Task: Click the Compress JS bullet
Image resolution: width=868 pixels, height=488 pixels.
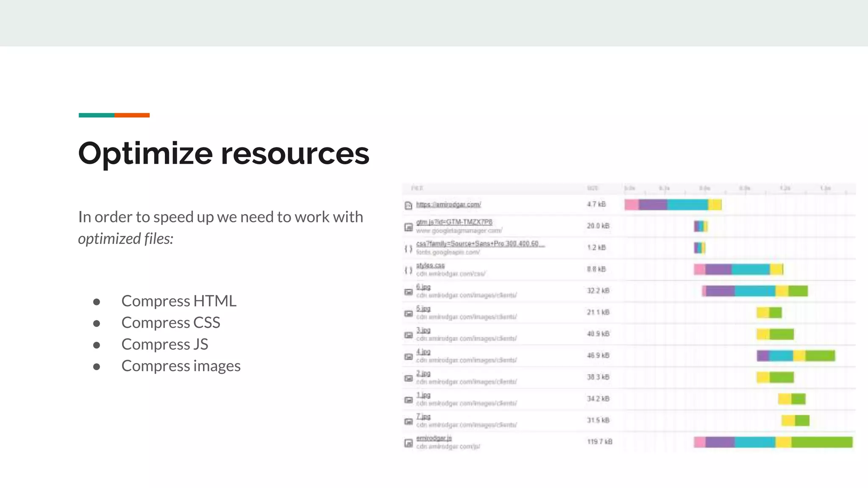Action: coord(165,344)
